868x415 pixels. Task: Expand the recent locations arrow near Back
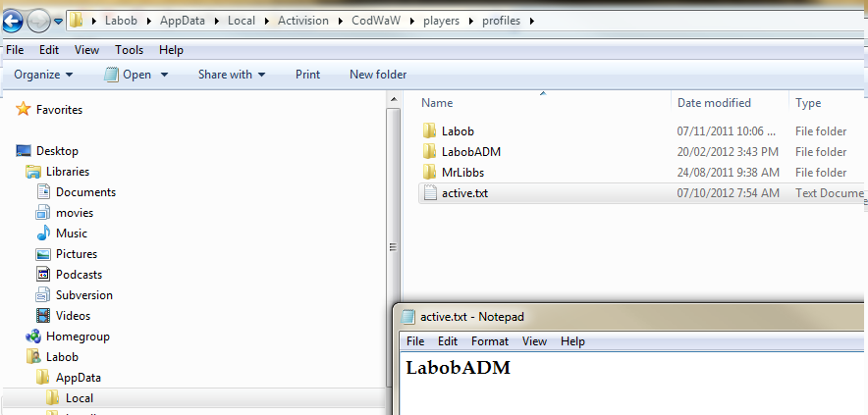point(59,21)
